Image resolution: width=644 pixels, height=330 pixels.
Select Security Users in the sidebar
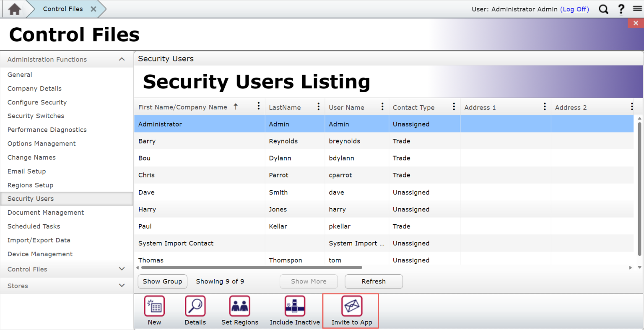pos(31,198)
